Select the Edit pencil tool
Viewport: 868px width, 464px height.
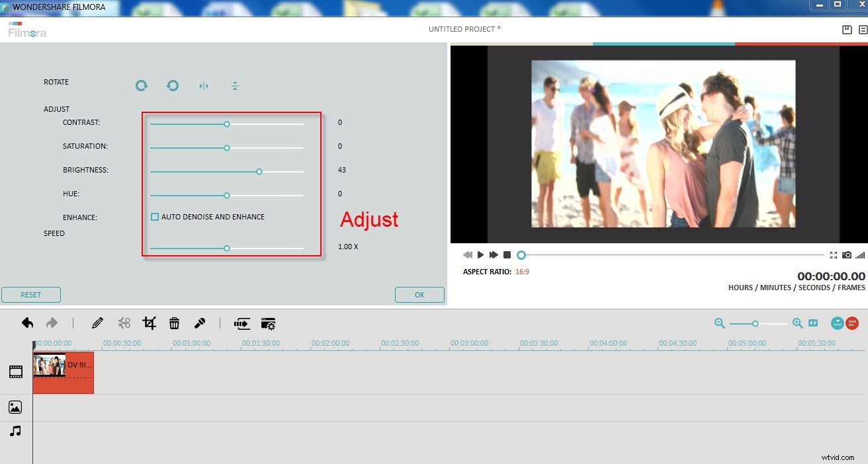(97, 323)
